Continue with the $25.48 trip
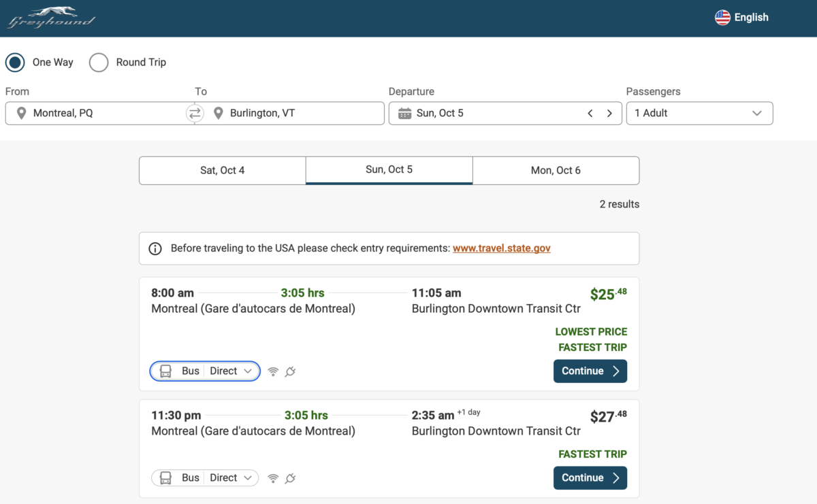The width and height of the screenshot is (817, 504). coord(590,371)
